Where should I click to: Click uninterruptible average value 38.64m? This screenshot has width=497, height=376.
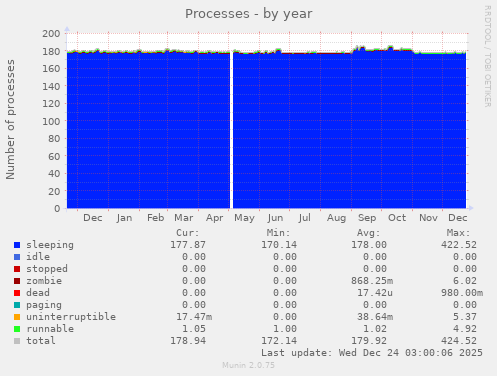[375, 317]
